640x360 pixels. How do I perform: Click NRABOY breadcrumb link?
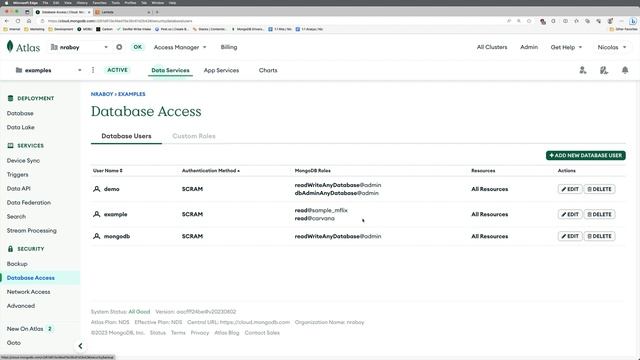pos(102,94)
